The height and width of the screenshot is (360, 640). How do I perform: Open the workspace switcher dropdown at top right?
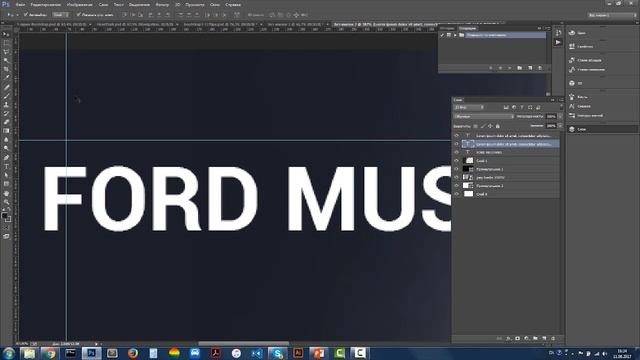coord(612,15)
